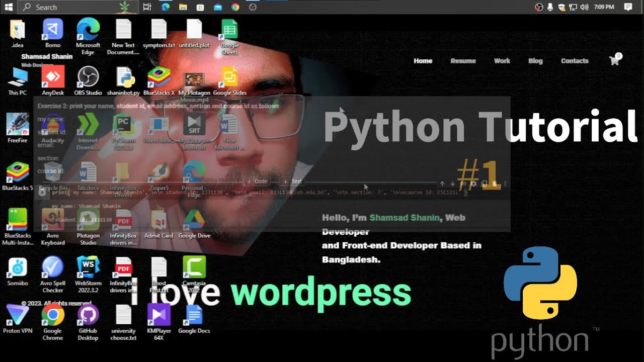Launch OBS Studio desktop shortcut
The width and height of the screenshot is (644, 362).
click(88, 80)
